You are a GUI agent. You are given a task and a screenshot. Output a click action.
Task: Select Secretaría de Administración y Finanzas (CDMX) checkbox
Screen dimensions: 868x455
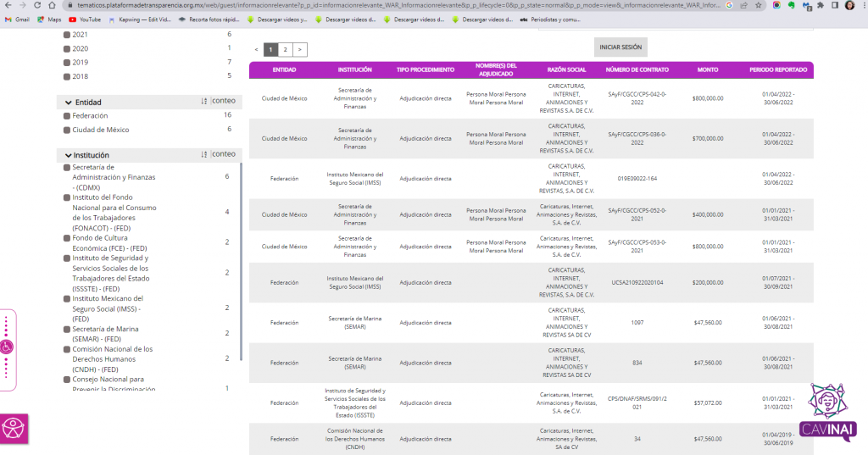[x=67, y=167]
